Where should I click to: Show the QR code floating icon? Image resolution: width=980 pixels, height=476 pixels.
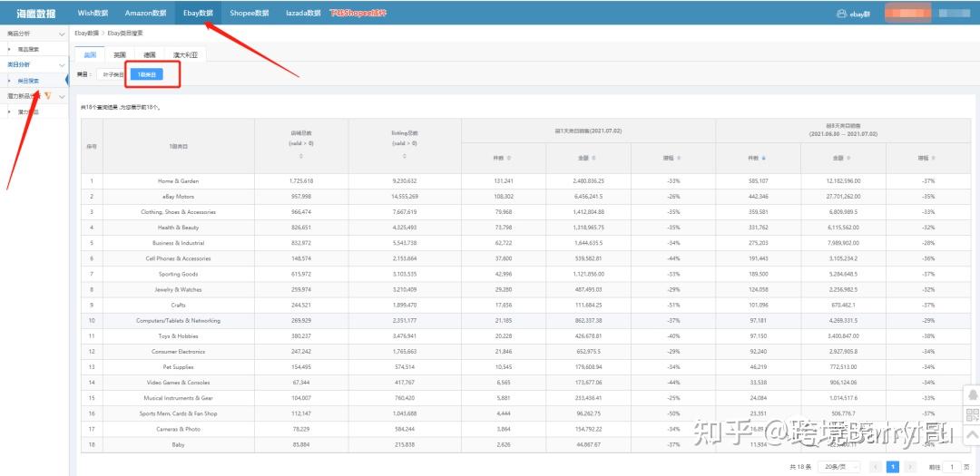click(x=972, y=414)
